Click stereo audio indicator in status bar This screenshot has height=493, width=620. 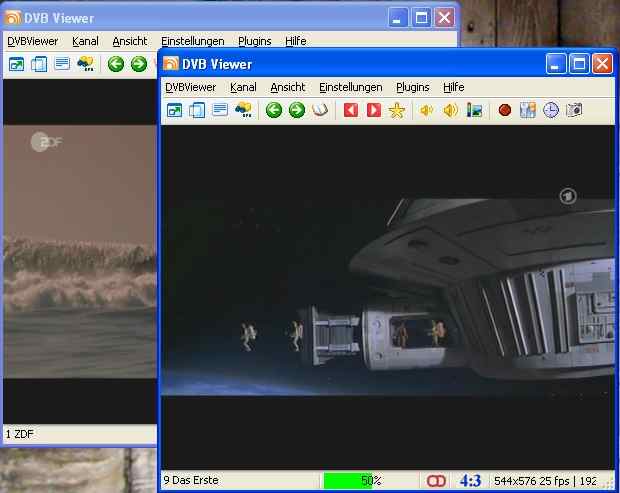(x=436, y=481)
